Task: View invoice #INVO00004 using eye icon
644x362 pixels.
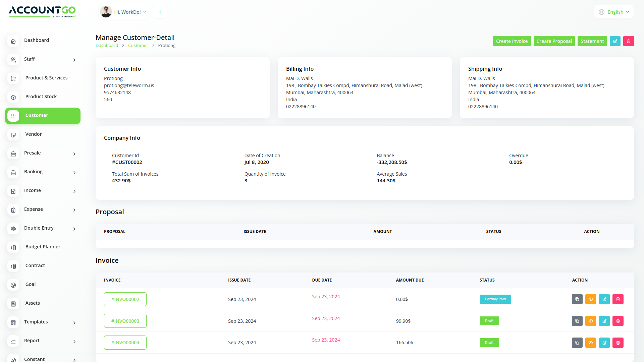Action: point(590,343)
